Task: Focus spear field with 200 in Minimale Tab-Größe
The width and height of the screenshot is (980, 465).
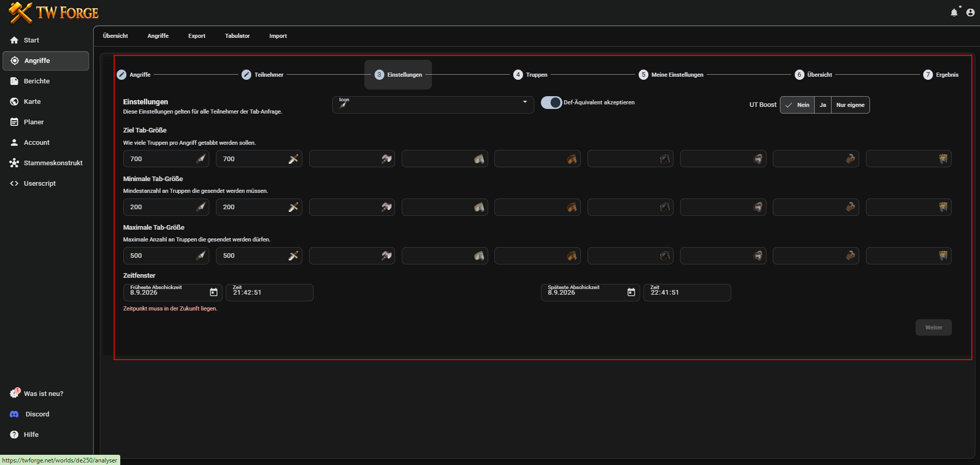Action: pyautogui.click(x=166, y=207)
